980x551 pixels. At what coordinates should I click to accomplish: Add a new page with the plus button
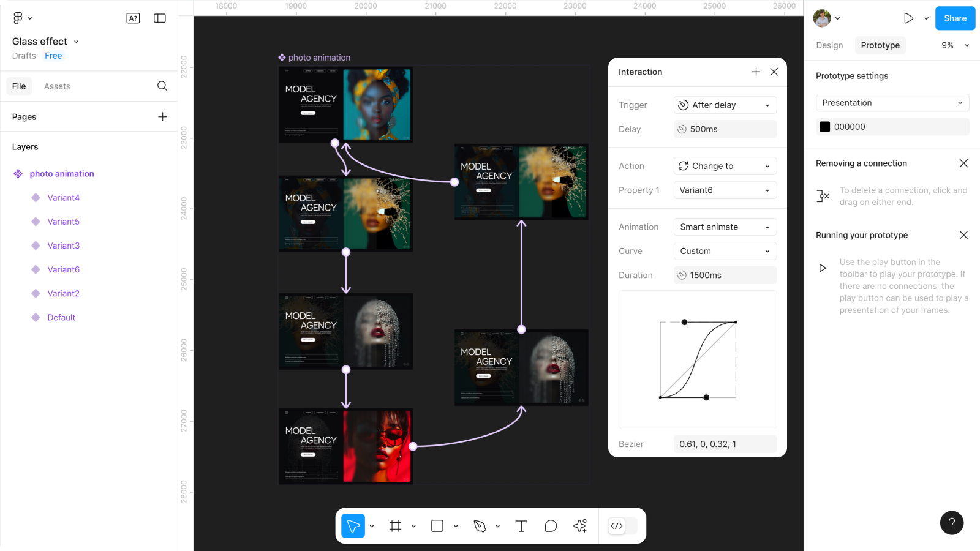point(162,117)
